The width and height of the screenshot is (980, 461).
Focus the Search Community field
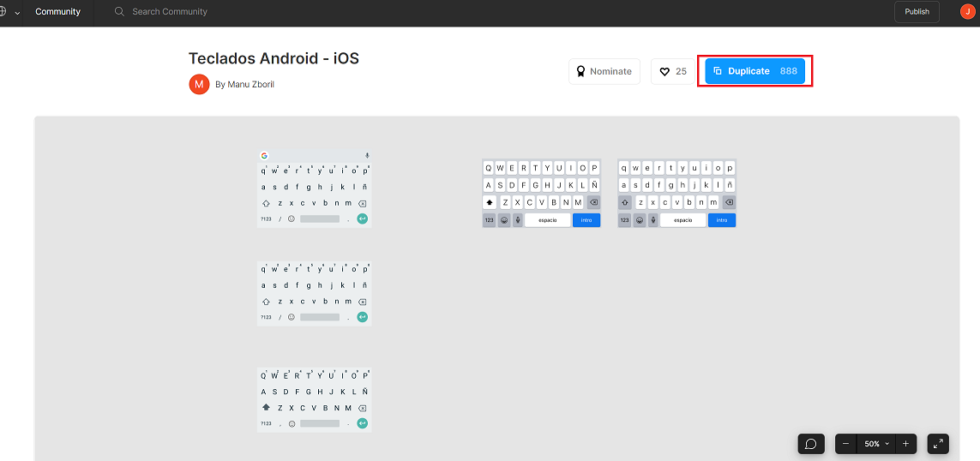[x=170, y=12]
